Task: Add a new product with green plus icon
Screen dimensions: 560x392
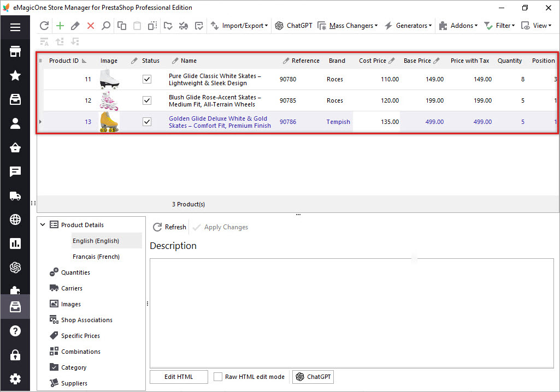Action: pyautogui.click(x=60, y=26)
